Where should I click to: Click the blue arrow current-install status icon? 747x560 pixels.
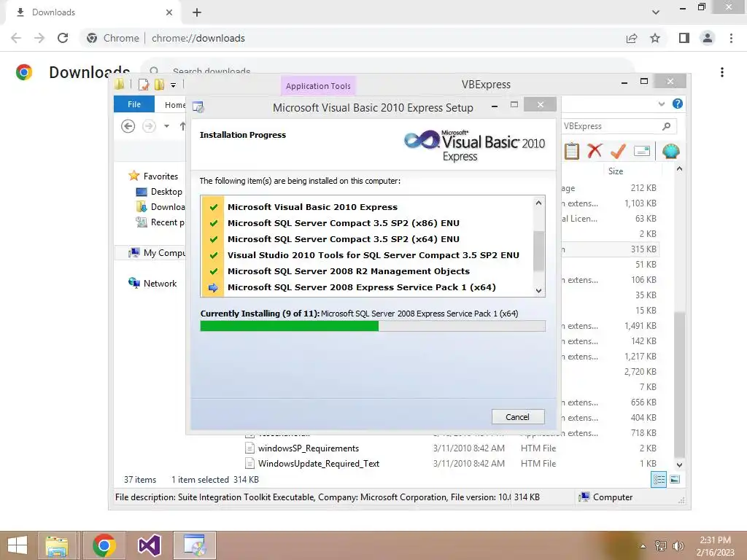[x=213, y=287]
